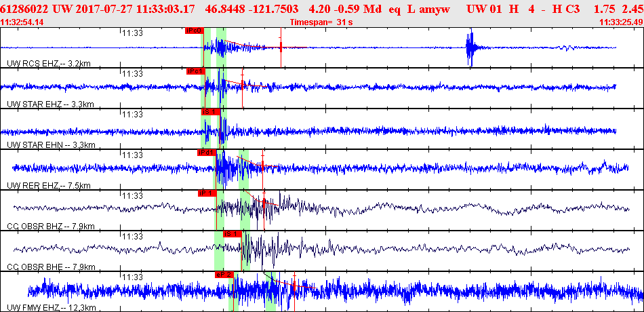
Task: Select the iPc1 pick flag on STAR EHZ
Action: [x=195, y=71]
